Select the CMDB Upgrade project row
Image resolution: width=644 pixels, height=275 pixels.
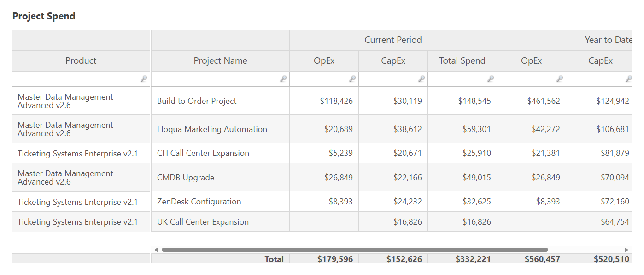(186, 178)
